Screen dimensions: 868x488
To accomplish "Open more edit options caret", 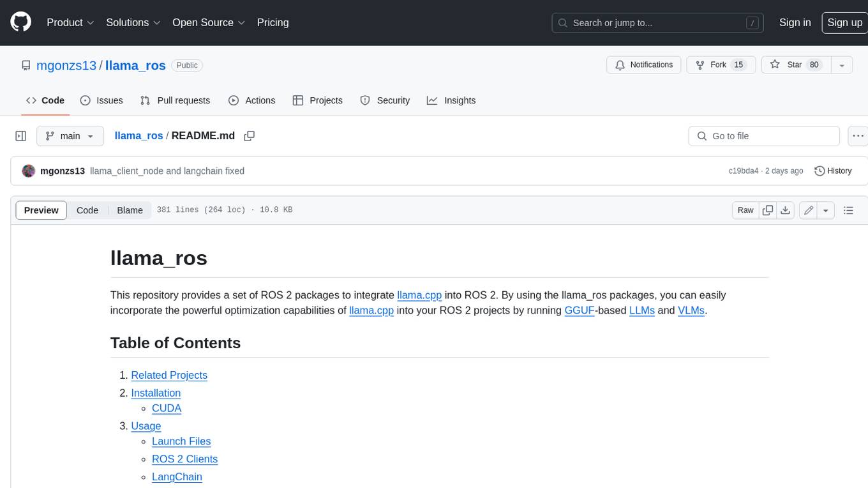I will [x=826, y=210].
